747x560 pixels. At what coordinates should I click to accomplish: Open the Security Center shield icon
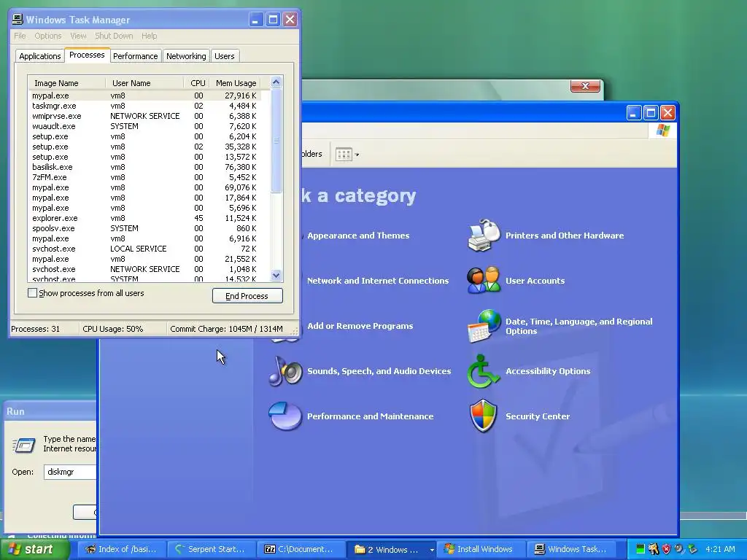point(483,416)
